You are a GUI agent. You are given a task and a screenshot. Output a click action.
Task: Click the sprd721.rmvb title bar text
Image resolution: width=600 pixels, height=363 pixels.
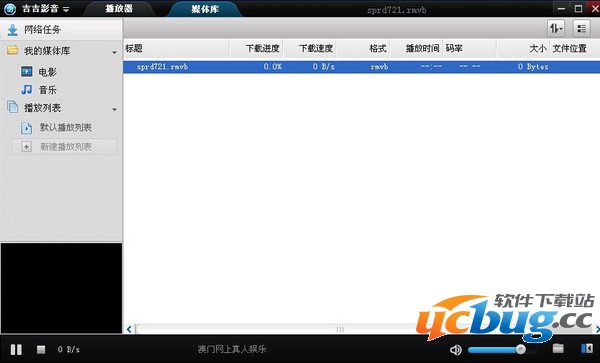[396, 10]
